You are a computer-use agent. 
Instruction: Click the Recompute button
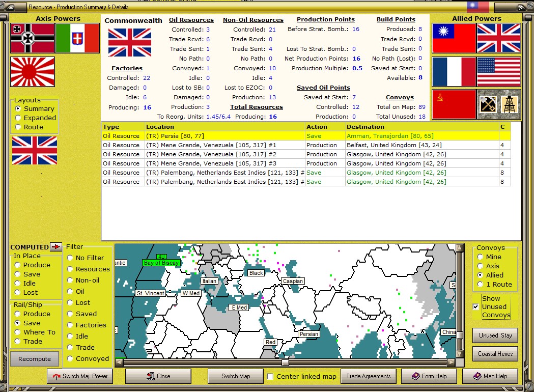tap(35, 359)
